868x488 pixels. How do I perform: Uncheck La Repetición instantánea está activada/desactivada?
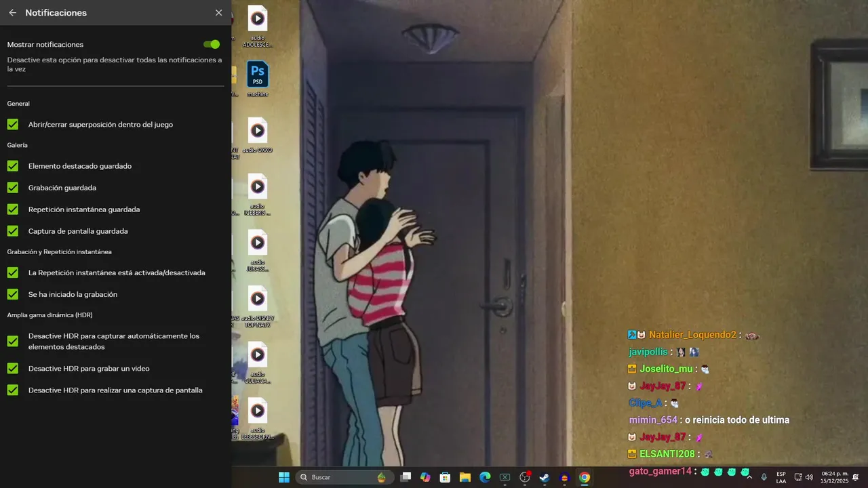coord(13,272)
